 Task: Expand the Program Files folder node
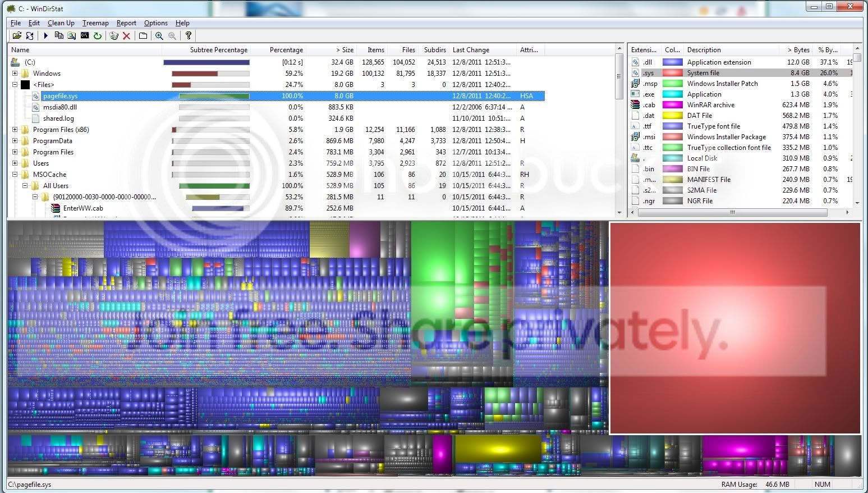pos(15,152)
